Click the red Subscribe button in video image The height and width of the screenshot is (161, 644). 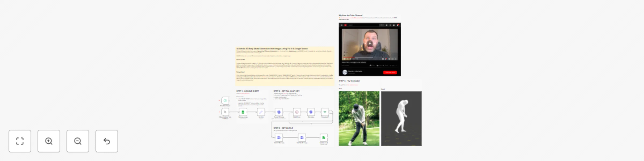point(390,72)
